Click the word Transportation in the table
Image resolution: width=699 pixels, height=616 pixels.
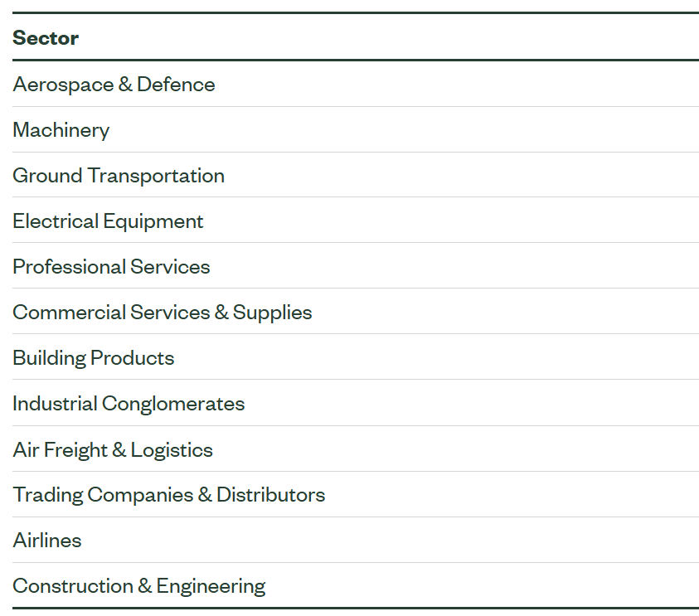[156, 176]
